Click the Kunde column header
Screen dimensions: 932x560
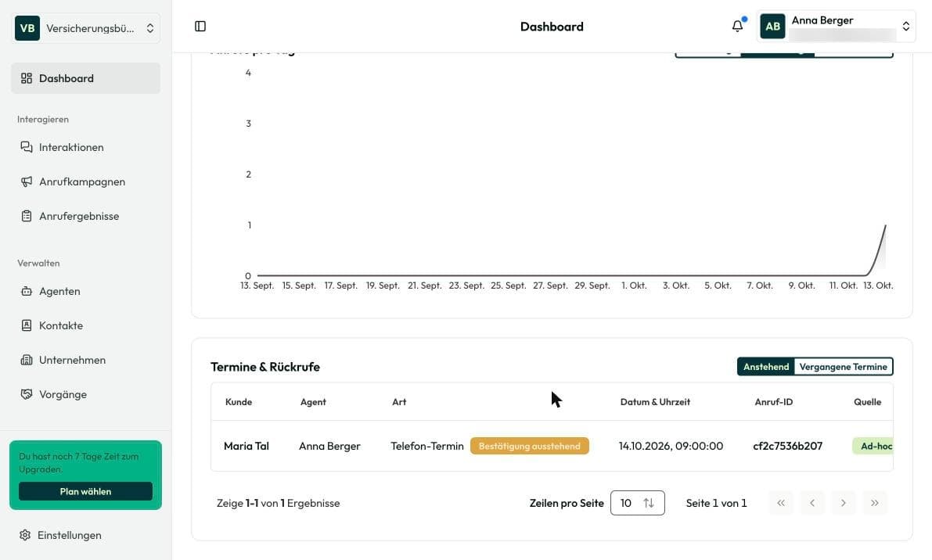[239, 402]
